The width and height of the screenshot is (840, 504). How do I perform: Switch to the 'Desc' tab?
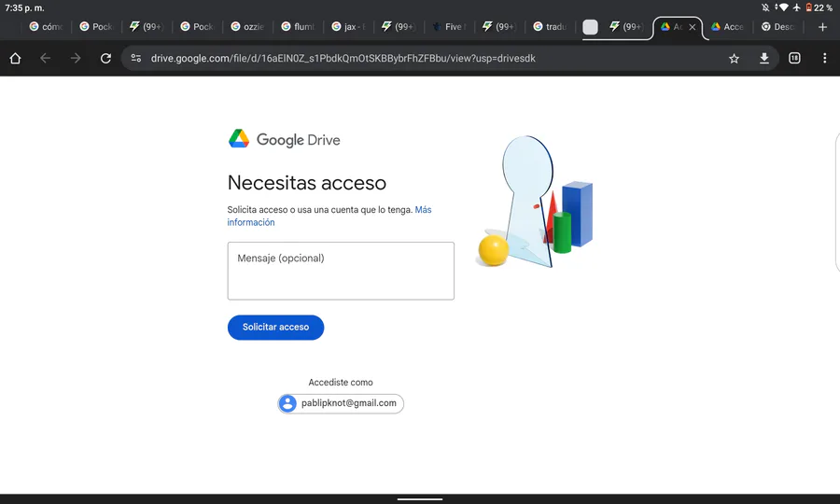[x=777, y=27]
